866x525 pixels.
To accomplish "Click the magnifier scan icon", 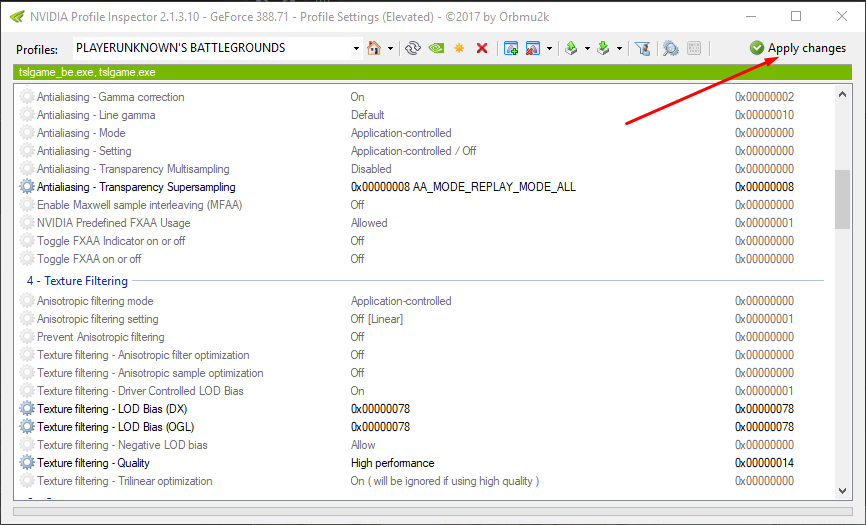I will point(670,48).
